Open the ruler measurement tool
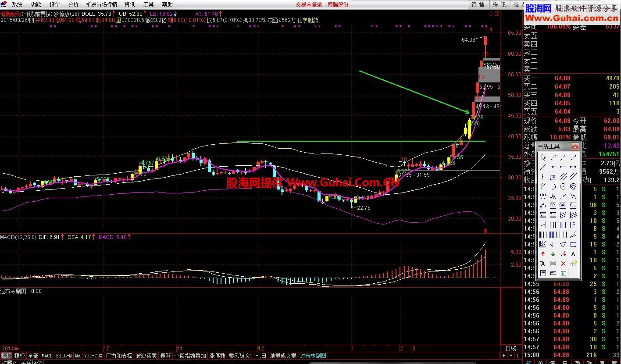Image resolution: width=621 pixels, height=364 pixels. pos(553,273)
